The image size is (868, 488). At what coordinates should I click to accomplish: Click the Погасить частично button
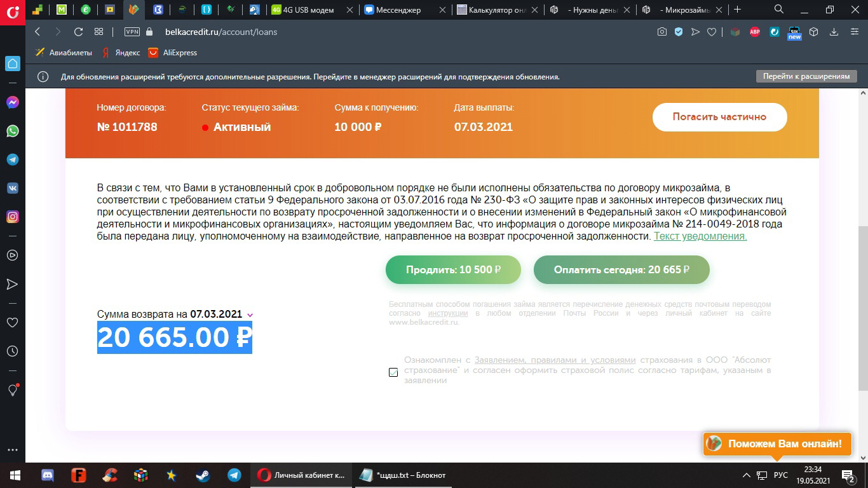719,117
